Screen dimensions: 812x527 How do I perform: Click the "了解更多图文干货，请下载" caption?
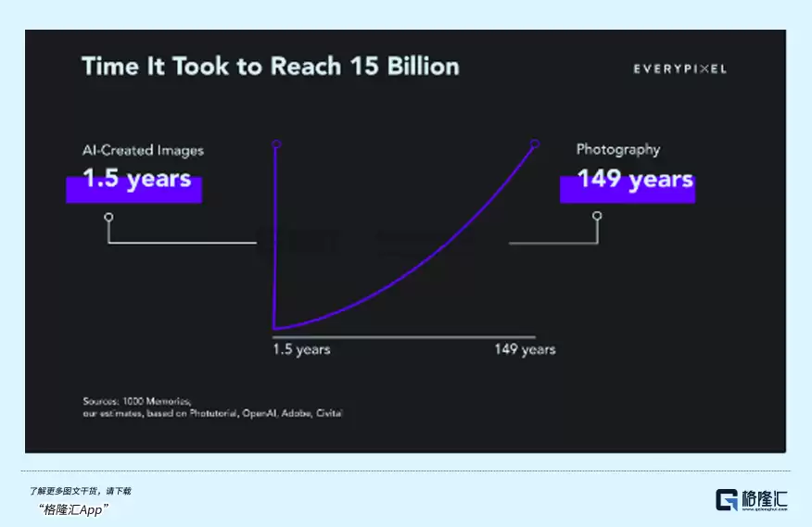click(x=80, y=491)
